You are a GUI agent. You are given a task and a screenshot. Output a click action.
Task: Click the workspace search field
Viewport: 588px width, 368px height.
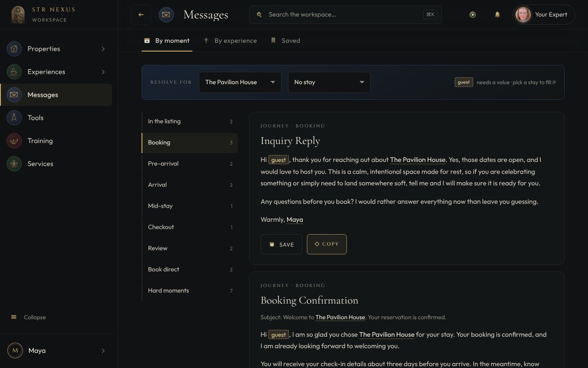[345, 15]
